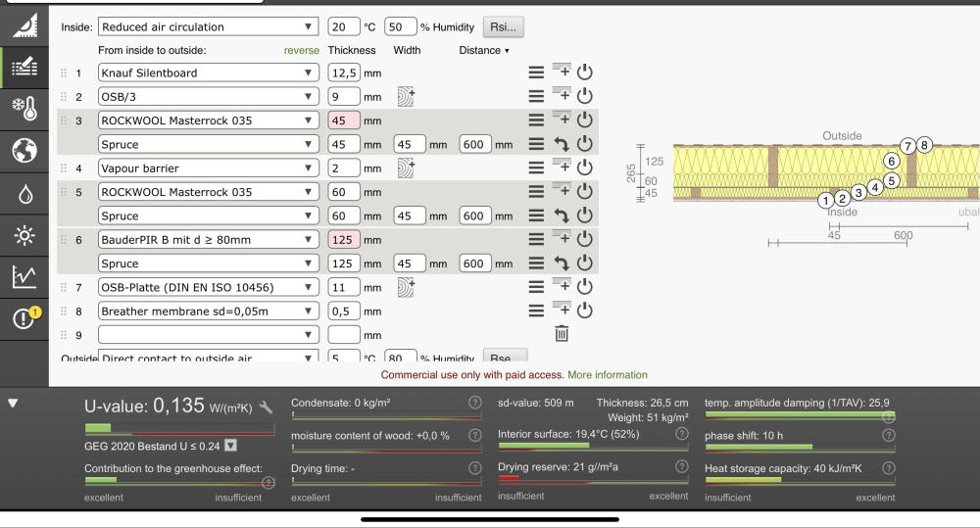Screen dimensions: 980x528
Task: Open hamburger menu for BauderPIR layer
Action: click(536, 239)
